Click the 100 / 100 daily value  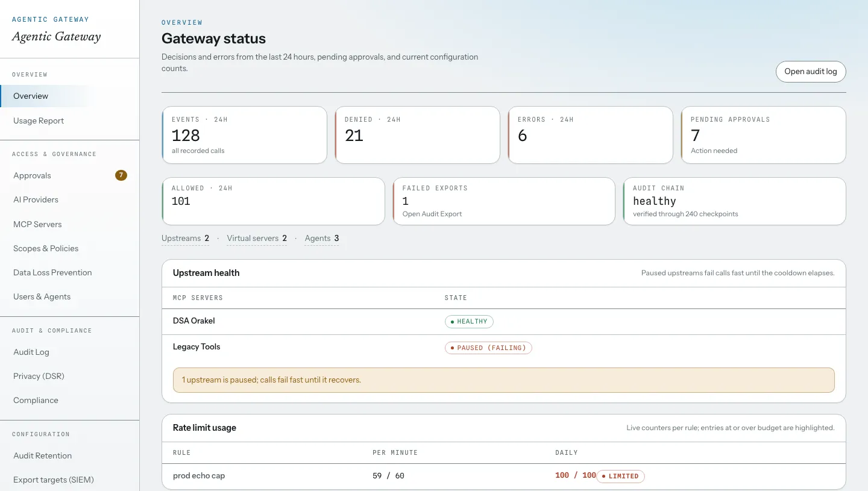(575, 475)
